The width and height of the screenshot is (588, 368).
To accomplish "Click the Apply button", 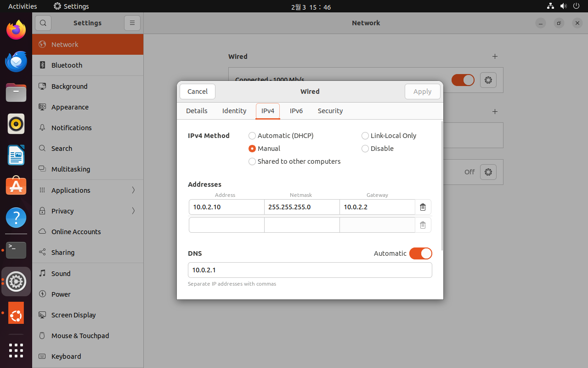I will pyautogui.click(x=423, y=92).
